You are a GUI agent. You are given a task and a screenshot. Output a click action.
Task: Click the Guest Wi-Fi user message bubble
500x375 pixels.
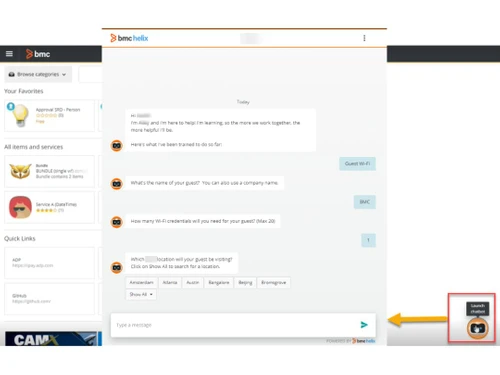[357, 164]
